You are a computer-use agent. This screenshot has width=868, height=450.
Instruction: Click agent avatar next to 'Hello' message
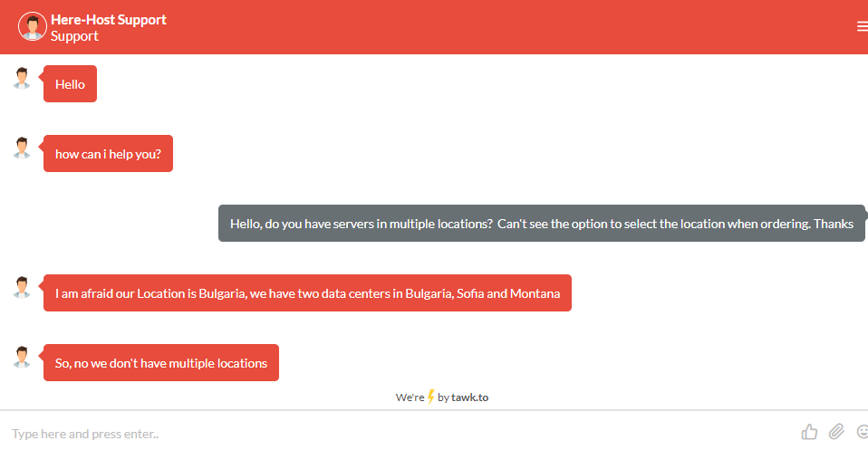point(22,78)
